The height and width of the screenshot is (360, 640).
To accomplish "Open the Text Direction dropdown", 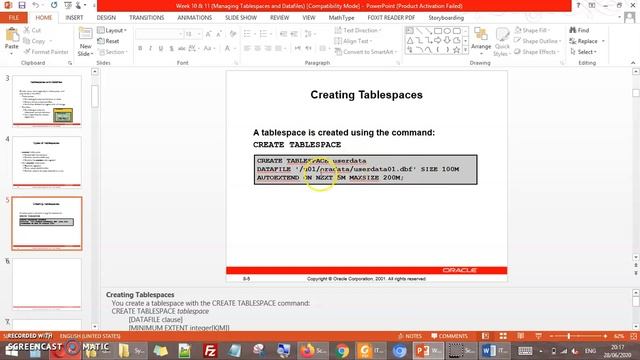I will click(358, 30).
